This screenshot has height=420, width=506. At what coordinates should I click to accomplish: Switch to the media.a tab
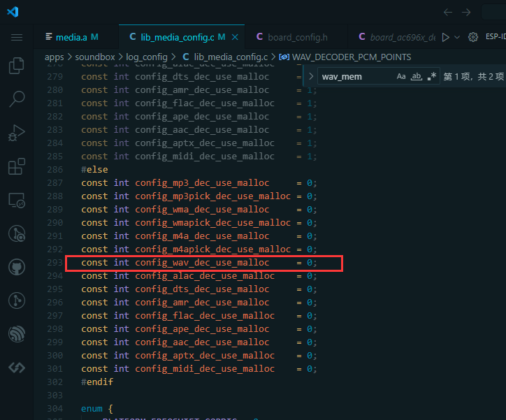(x=76, y=38)
